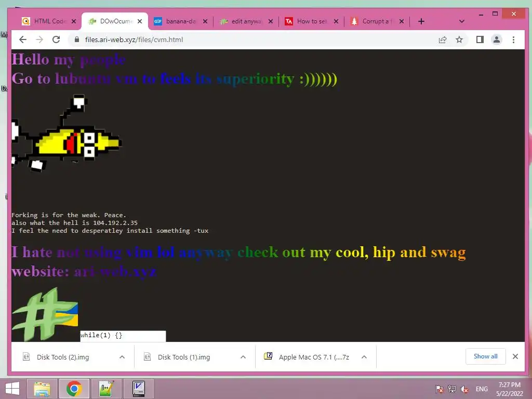532x399 pixels.
Task: Click the browser forward arrow
Action: click(x=39, y=39)
